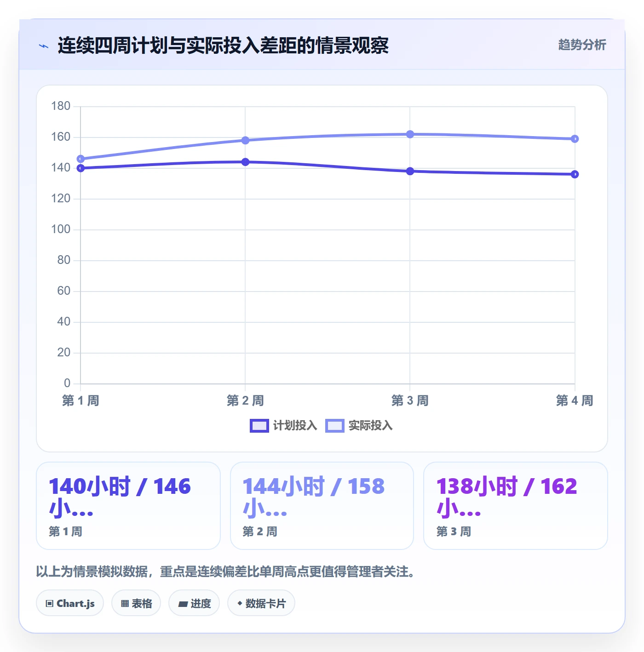Select 实际投入 data point at 第 3 周
This screenshot has height=652, width=644.
click(x=410, y=134)
